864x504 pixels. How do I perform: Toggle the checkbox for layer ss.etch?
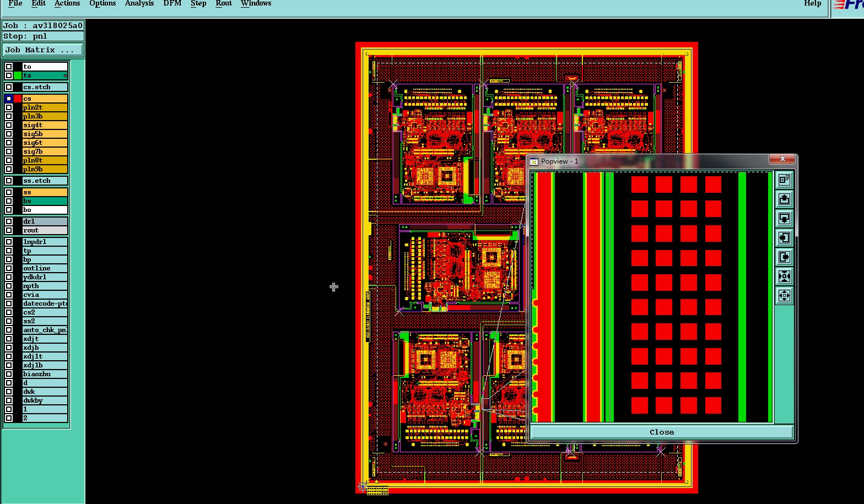[x=9, y=181]
